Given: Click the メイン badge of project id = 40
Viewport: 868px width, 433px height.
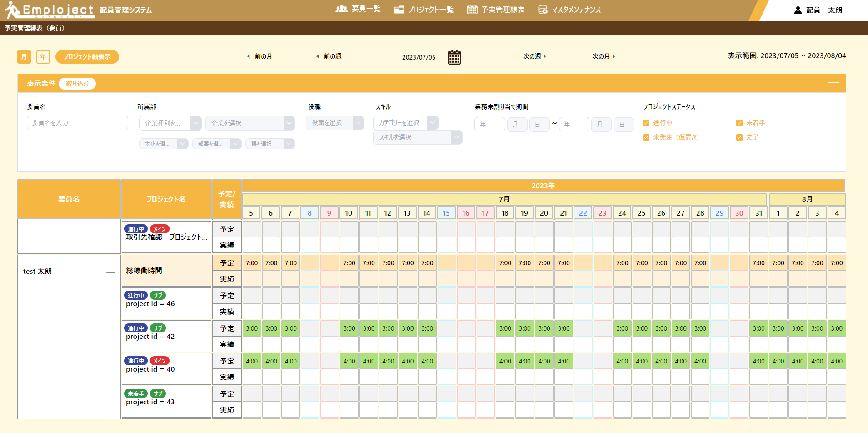Looking at the screenshot, I should (160, 361).
